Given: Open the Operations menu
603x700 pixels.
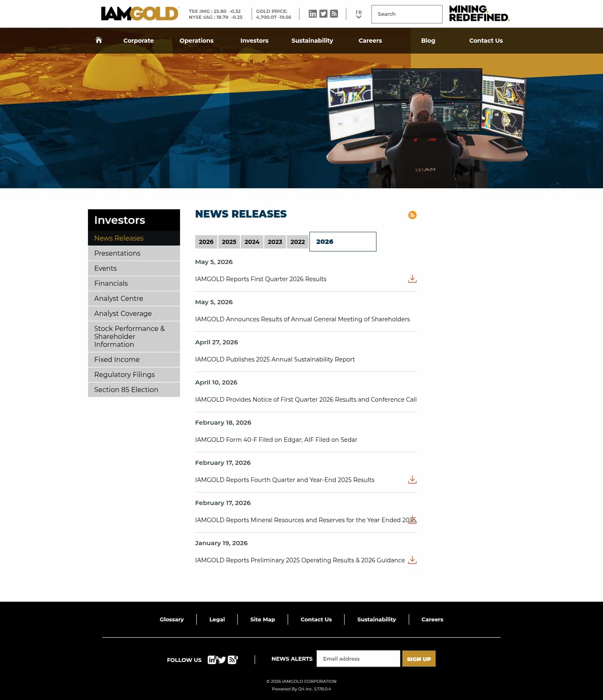Looking at the screenshot, I should tap(196, 41).
